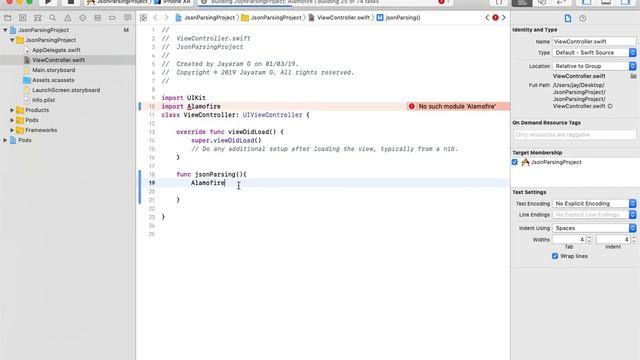640x360 pixels.
Task: Open the Source Control navigator
Action: pyautogui.click(x=22, y=18)
